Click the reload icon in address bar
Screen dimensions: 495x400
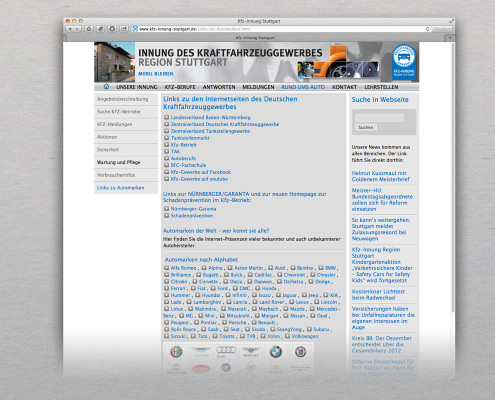click(x=428, y=29)
